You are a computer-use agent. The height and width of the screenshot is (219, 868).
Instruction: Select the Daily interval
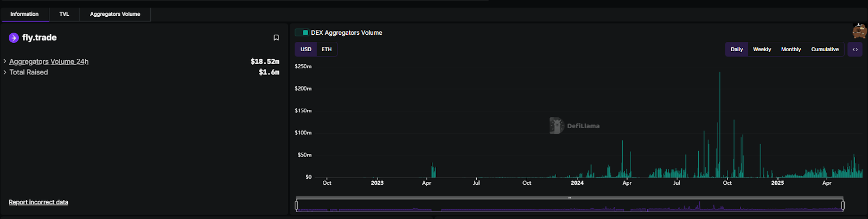click(737, 49)
